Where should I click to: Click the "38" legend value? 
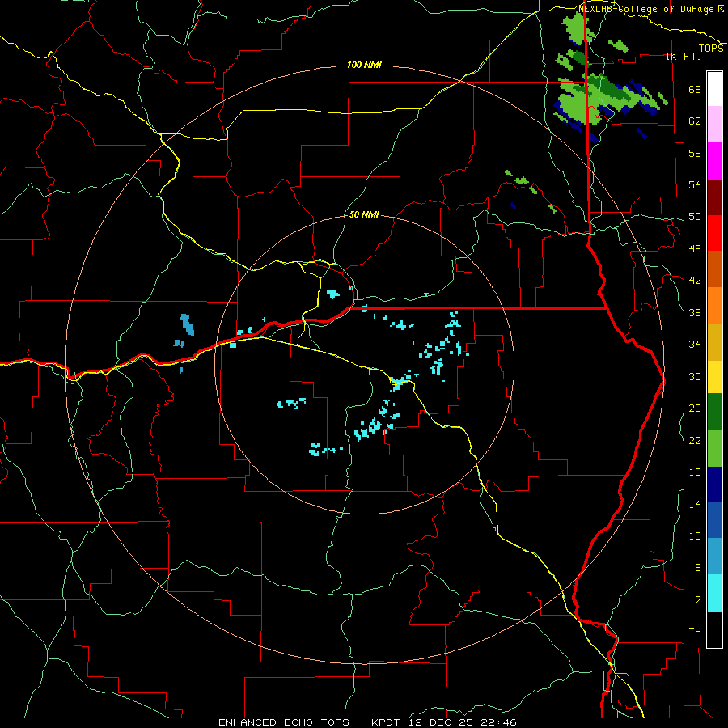[695, 313]
